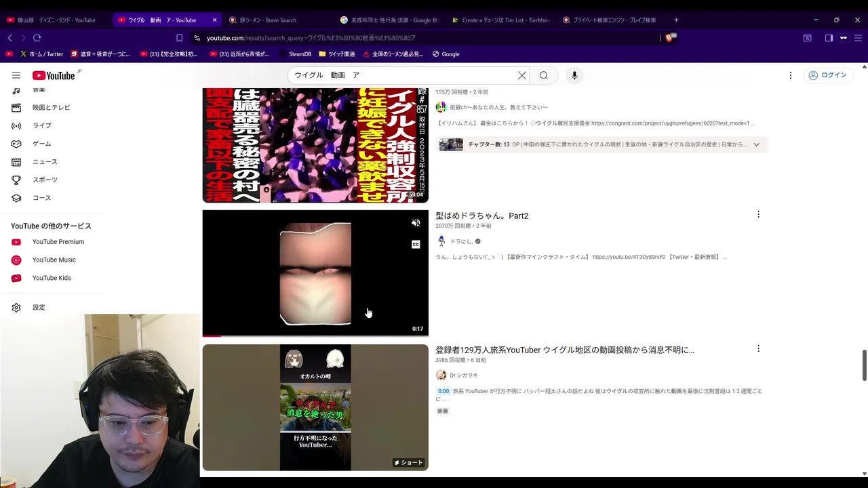Viewport: 868px width, 488px height.
Task: Click the Dr.シガラキ channel avatar
Action: pyautogui.click(x=441, y=375)
